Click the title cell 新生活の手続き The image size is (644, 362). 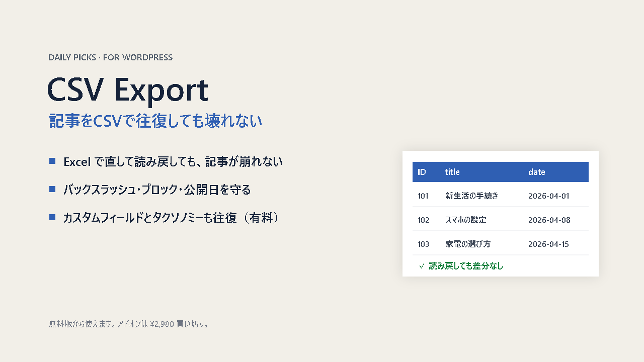[x=472, y=196]
